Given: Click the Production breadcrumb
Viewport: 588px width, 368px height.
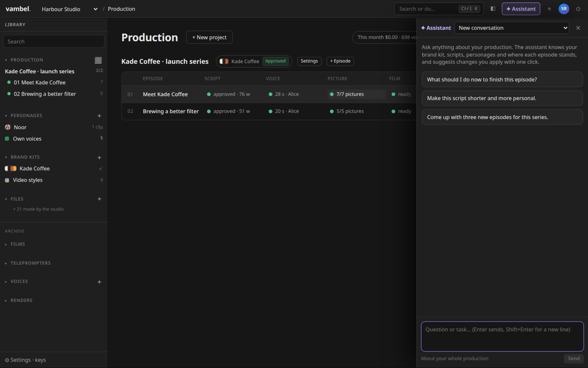Looking at the screenshot, I should pyautogui.click(x=122, y=9).
